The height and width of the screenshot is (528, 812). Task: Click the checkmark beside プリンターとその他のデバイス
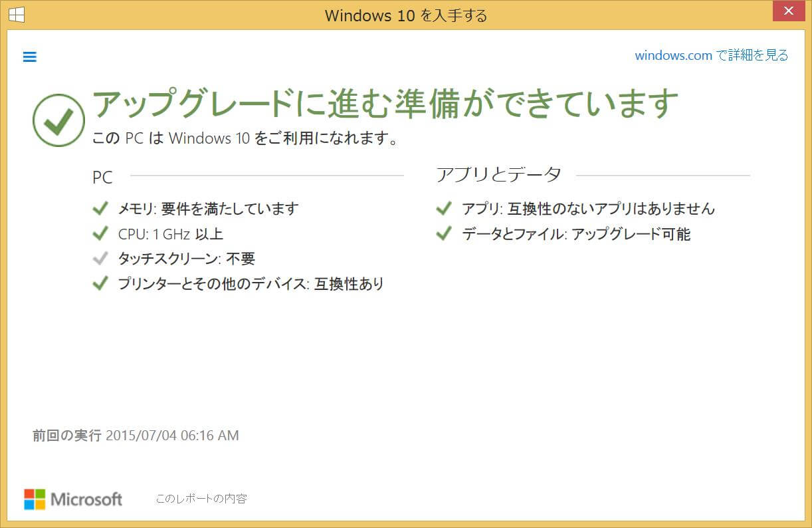[100, 284]
